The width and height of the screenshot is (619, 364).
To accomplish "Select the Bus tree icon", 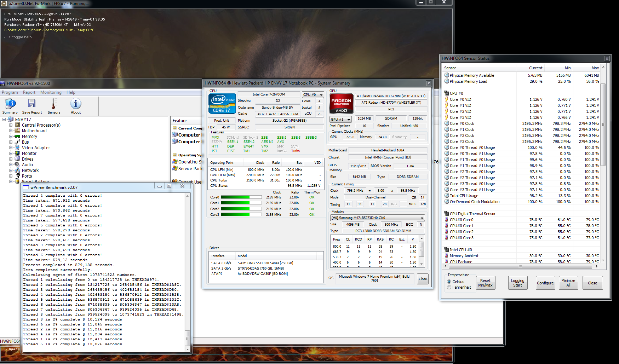I will [17, 142].
